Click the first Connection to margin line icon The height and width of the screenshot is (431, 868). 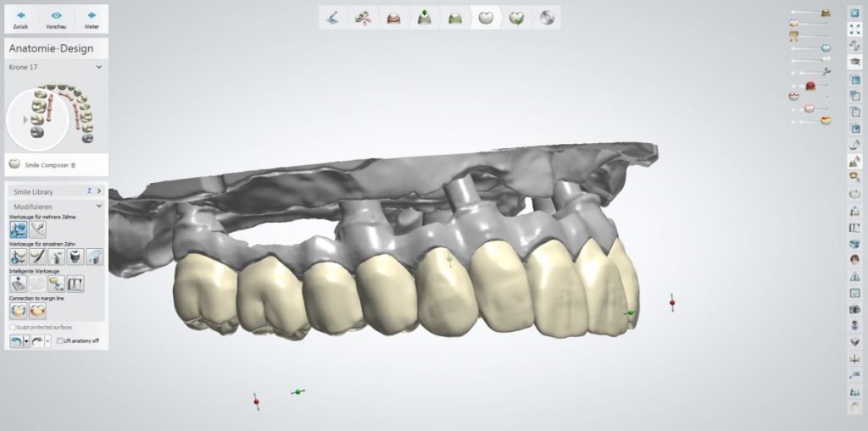[18, 311]
